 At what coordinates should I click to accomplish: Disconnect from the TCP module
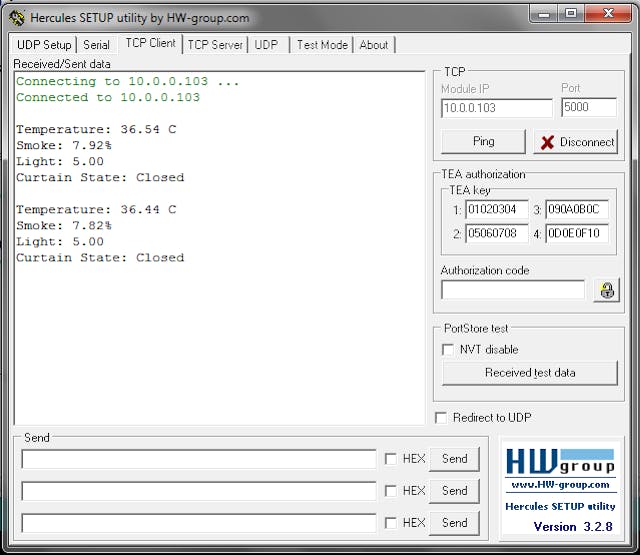coord(576,142)
